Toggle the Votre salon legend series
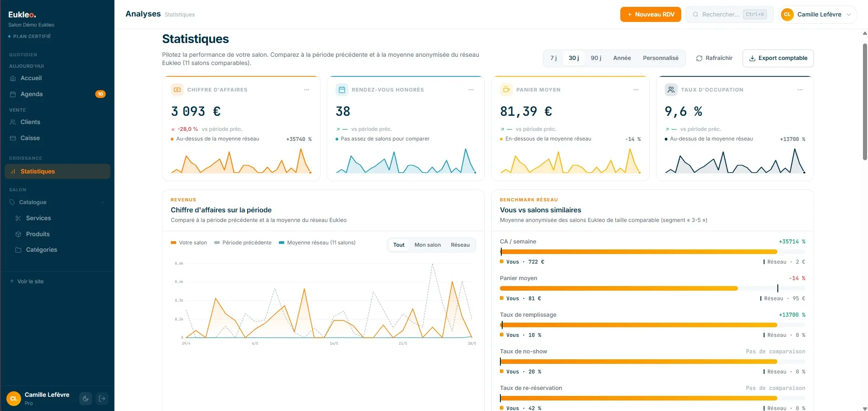 pyautogui.click(x=189, y=243)
